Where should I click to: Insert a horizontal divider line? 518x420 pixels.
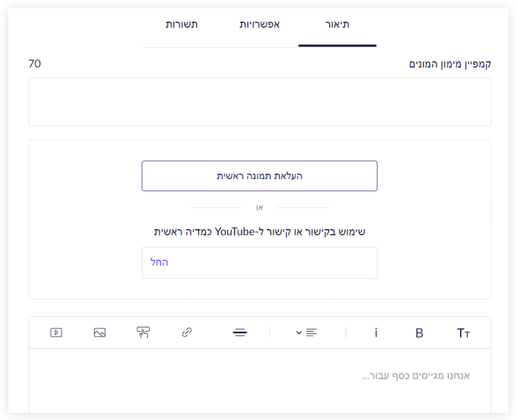[240, 333]
